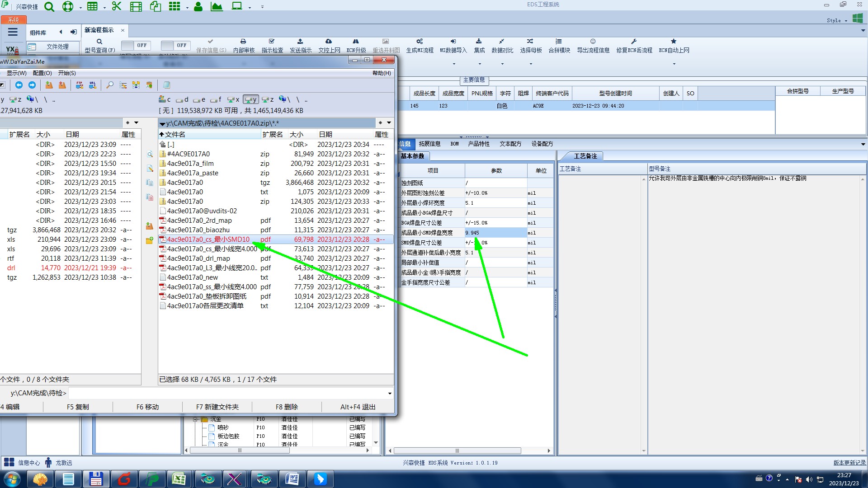Image resolution: width=868 pixels, height=488 pixels.
Task: Select file 4ac9e017a0_drl_map
Action: (x=198, y=258)
